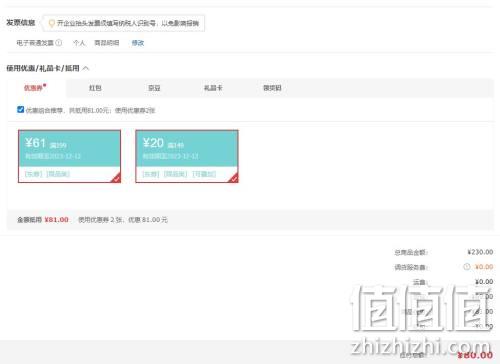Deselect the ¥61 coupon card
Viewport: 500px width, 364px height.
click(x=69, y=156)
